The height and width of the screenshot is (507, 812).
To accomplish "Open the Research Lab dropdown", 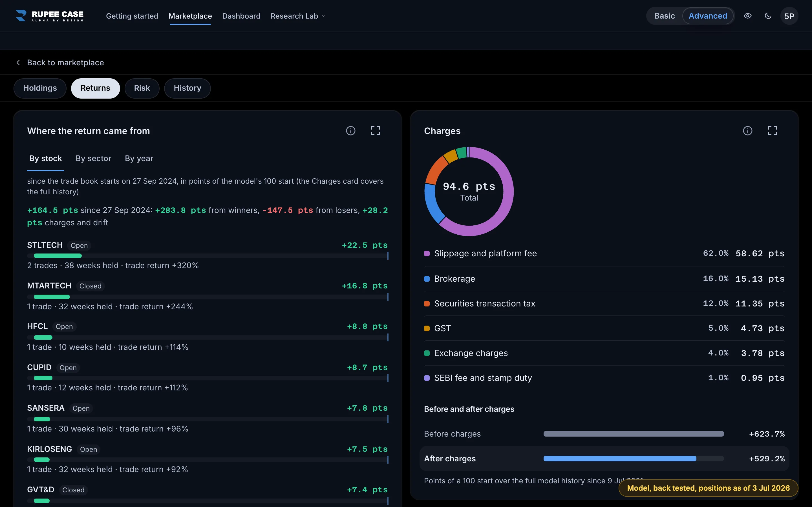I will point(298,16).
